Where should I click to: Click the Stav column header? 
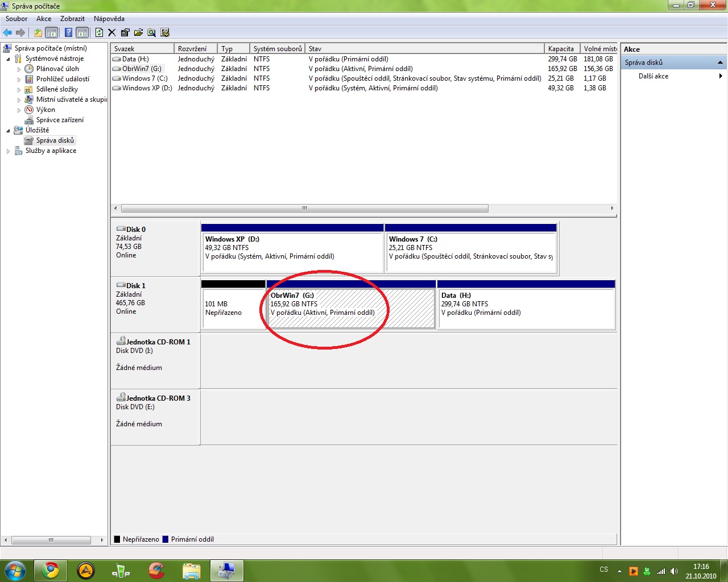pos(425,49)
